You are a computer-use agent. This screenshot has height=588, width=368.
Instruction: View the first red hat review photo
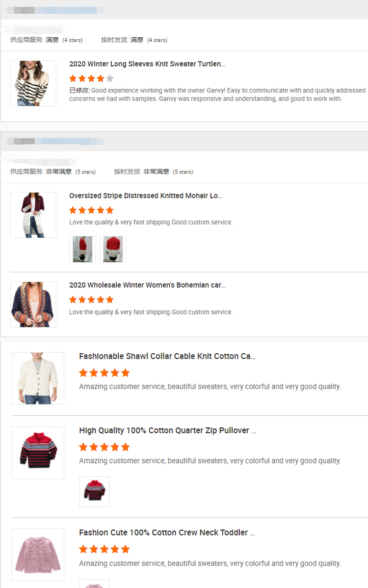[82, 249]
